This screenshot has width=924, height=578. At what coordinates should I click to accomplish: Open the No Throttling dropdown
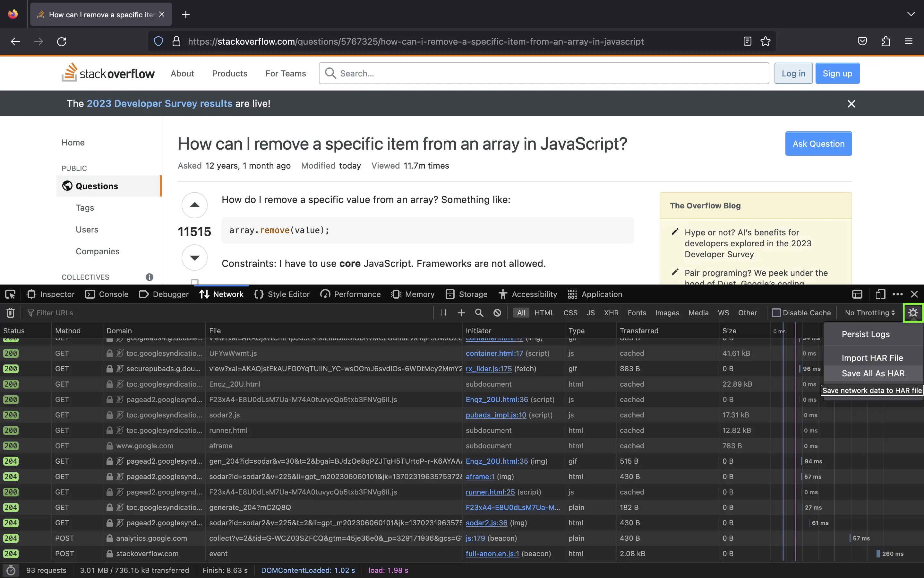pos(870,313)
